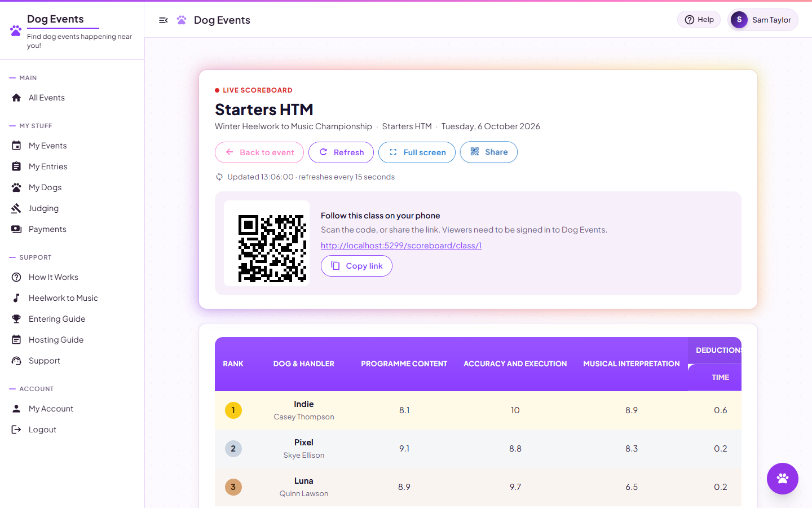Click Luna's entry name in row three

click(x=304, y=481)
